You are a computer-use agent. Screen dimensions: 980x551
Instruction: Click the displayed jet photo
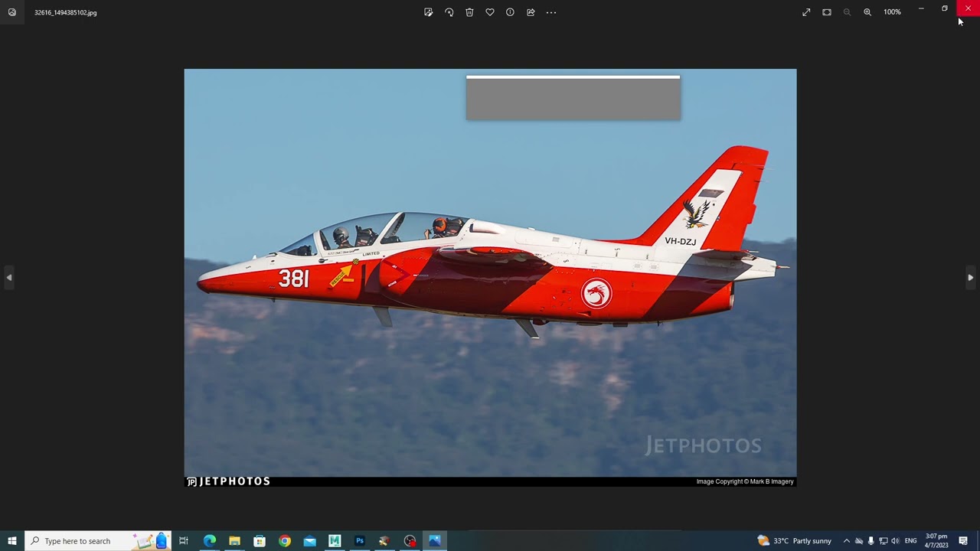tap(490, 279)
